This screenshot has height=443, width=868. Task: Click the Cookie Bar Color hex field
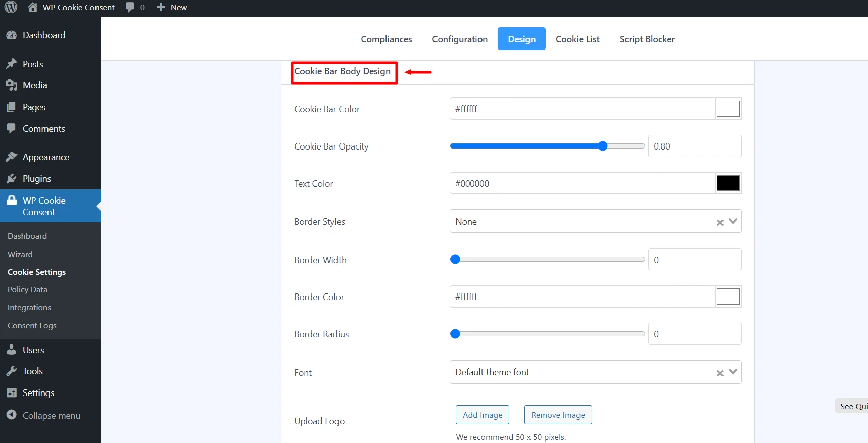click(582, 109)
